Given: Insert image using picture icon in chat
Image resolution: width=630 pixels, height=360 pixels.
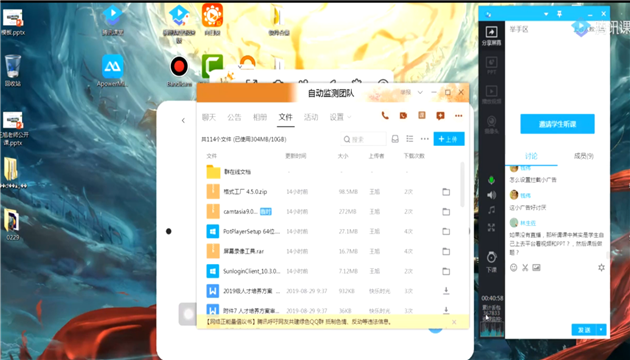Looking at the screenshot, I should (x=536, y=267).
